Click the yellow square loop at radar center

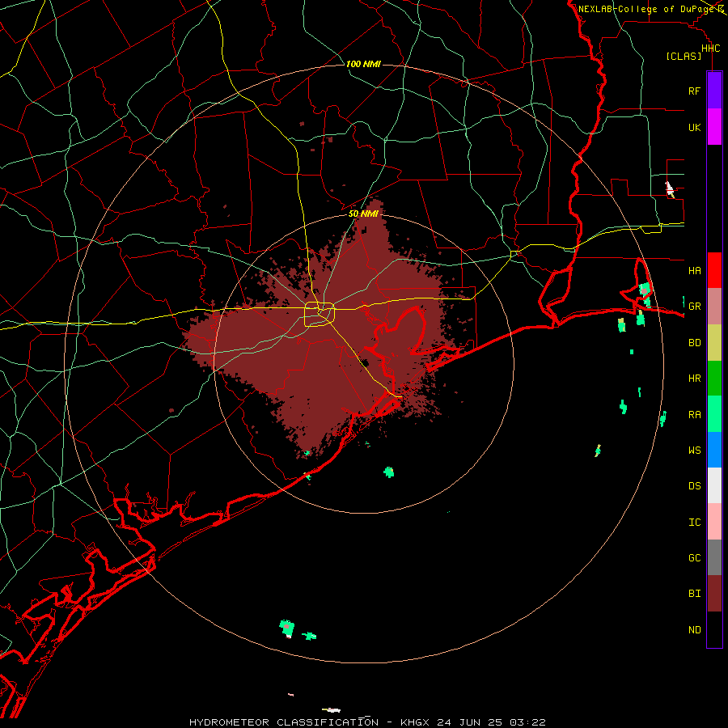[x=320, y=314]
